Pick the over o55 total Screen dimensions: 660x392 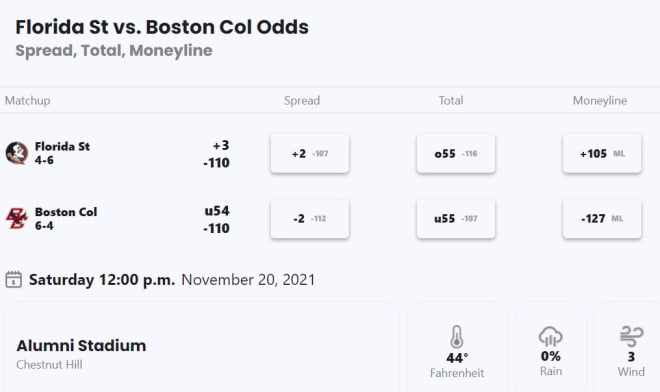click(x=456, y=154)
